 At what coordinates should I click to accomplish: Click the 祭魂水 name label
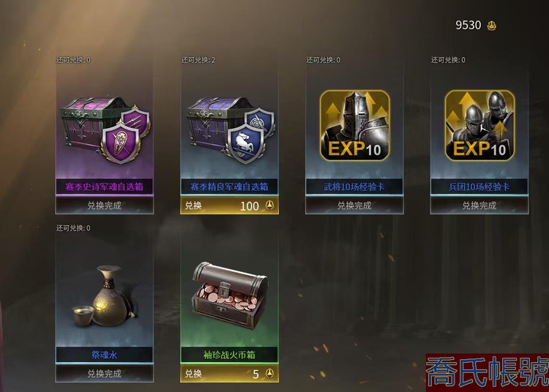[x=104, y=355]
